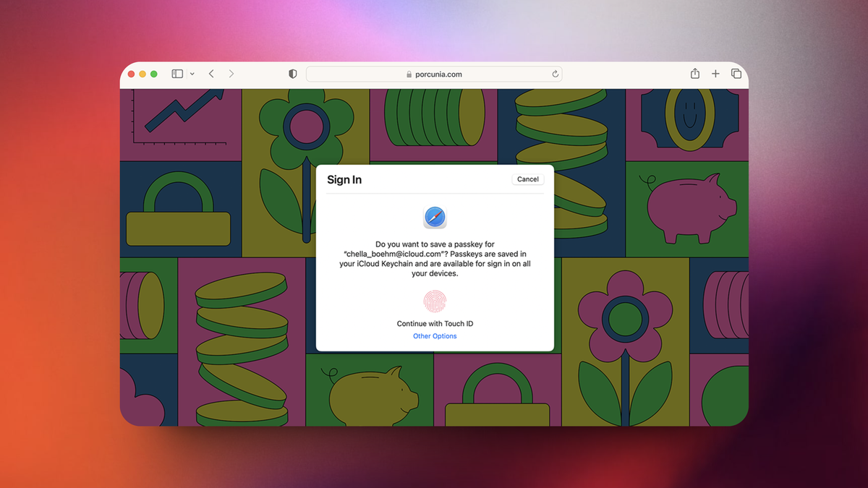Open the Share menu icon

(695, 73)
